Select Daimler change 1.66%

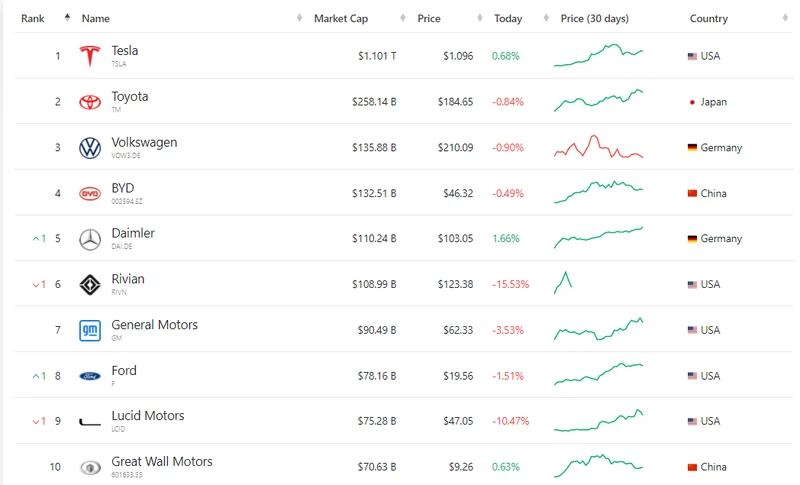click(506, 239)
